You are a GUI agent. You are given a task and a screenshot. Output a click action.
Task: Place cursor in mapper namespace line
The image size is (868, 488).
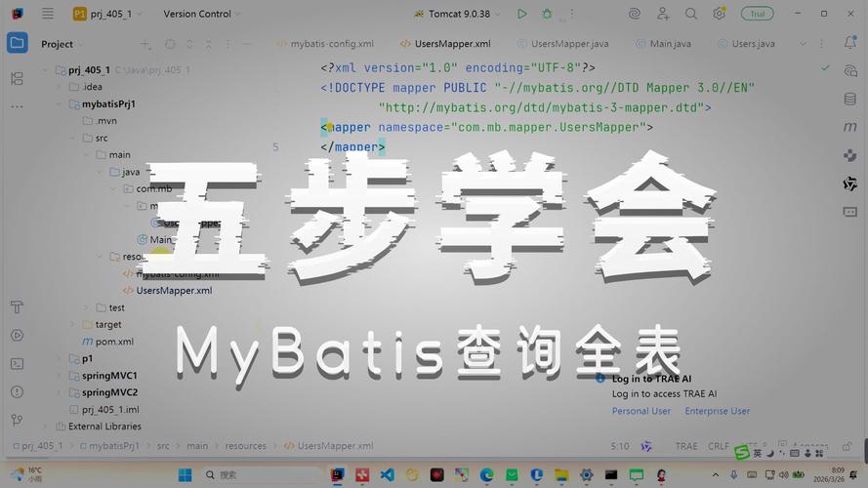click(x=486, y=127)
